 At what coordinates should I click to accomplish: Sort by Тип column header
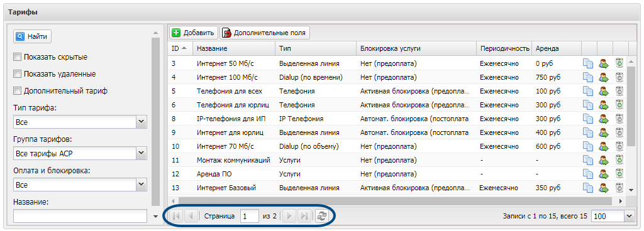point(316,48)
